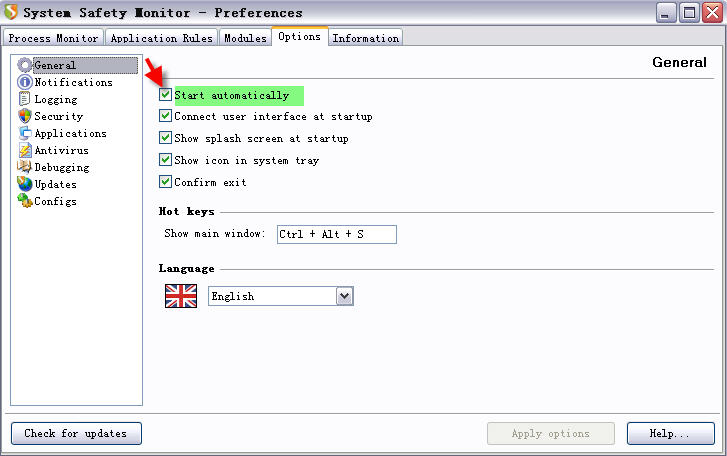Image resolution: width=727 pixels, height=456 pixels.
Task: Click the Security shield icon
Action: point(25,116)
